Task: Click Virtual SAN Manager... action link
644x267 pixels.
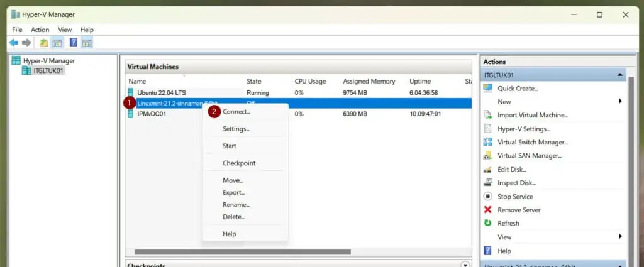Action: [x=530, y=156]
